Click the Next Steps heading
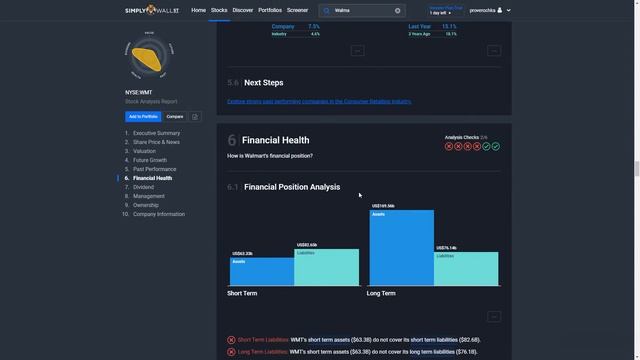The height and width of the screenshot is (360, 640). 264,83
